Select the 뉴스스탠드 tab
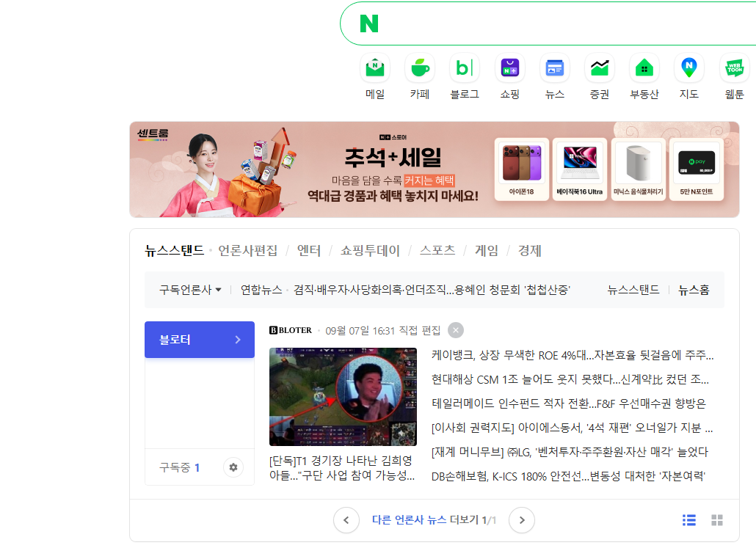Viewport: 756px width, 548px height. [x=175, y=251]
